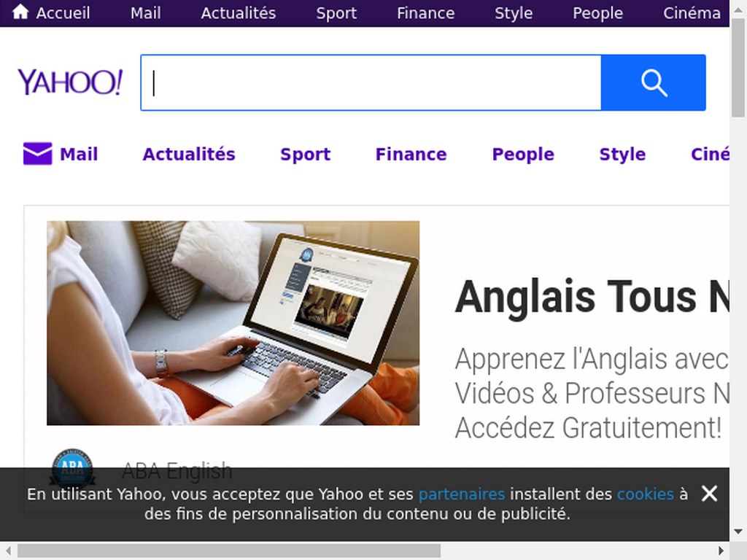This screenshot has height=560, width=747.
Task: Click the magnifying glass search button
Action: click(x=653, y=82)
